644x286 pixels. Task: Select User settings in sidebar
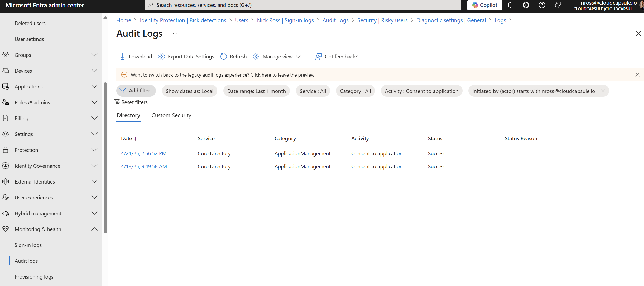coord(29,39)
